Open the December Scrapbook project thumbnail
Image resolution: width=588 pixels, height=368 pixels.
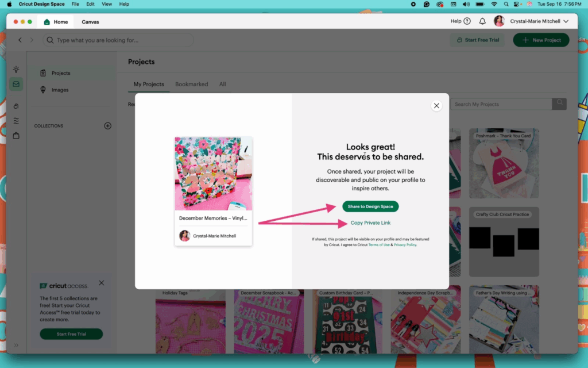click(269, 321)
